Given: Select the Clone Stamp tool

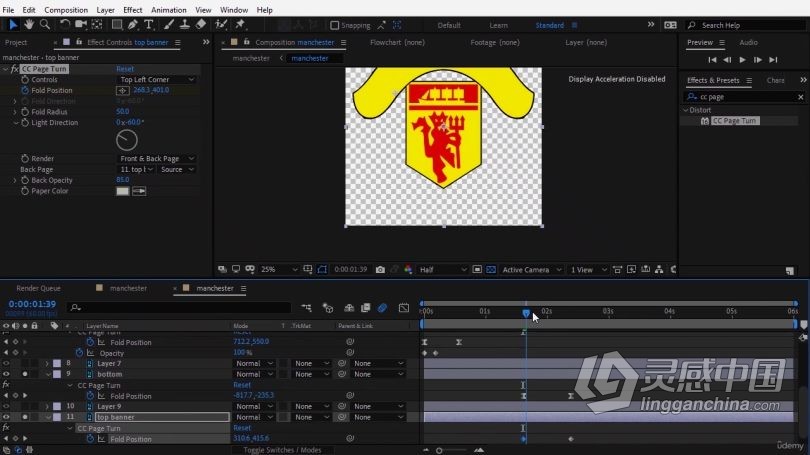Looking at the screenshot, I should coord(184,24).
